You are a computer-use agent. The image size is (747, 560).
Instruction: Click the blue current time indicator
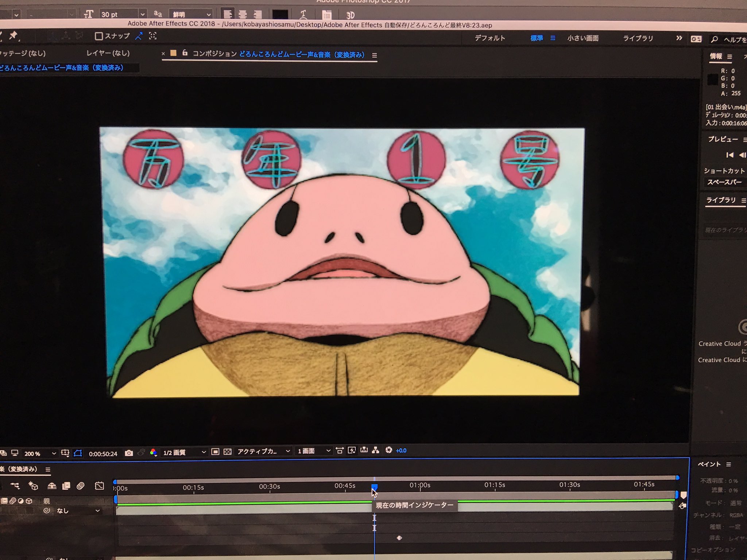tap(374, 487)
